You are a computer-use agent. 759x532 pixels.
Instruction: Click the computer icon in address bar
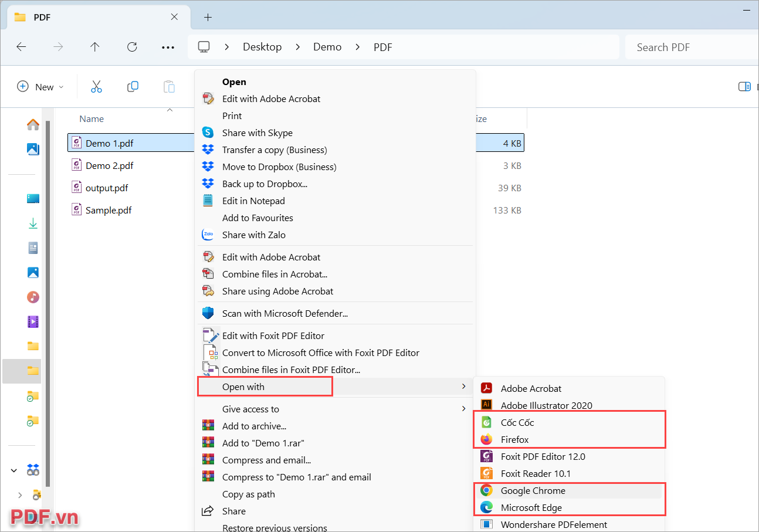(204, 47)
